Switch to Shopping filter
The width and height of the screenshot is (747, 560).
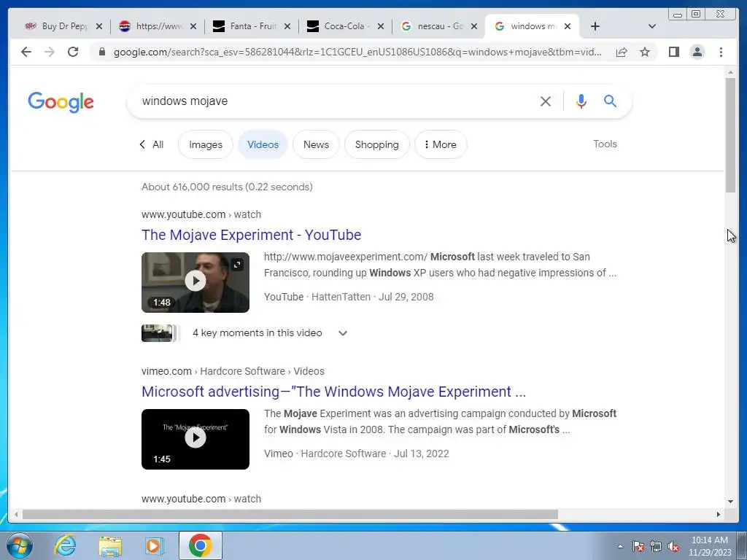[x=376, y=144]
